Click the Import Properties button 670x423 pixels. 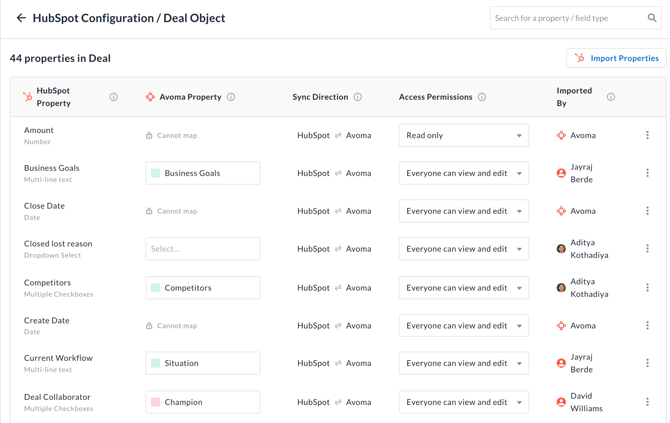(x=616, y=58)
